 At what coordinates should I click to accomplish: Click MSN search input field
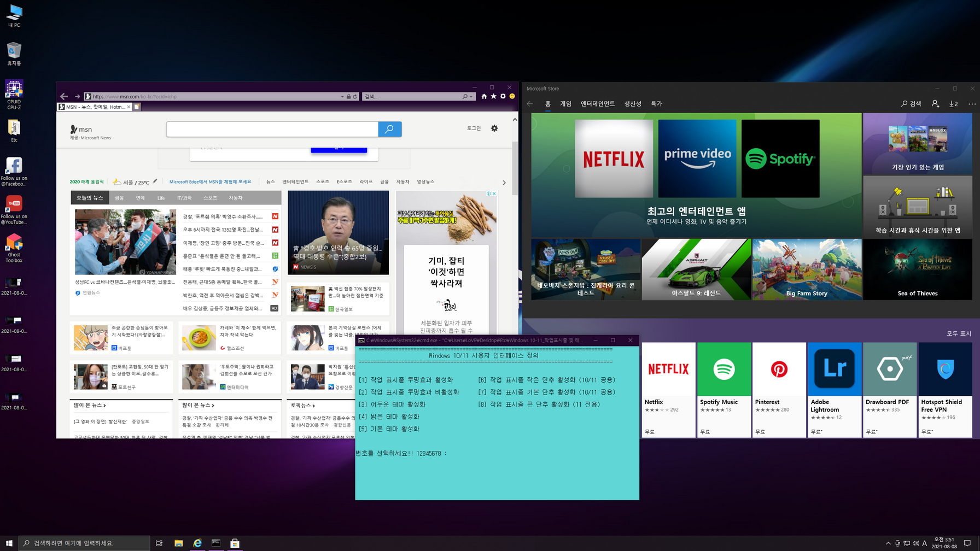[272, 129]
